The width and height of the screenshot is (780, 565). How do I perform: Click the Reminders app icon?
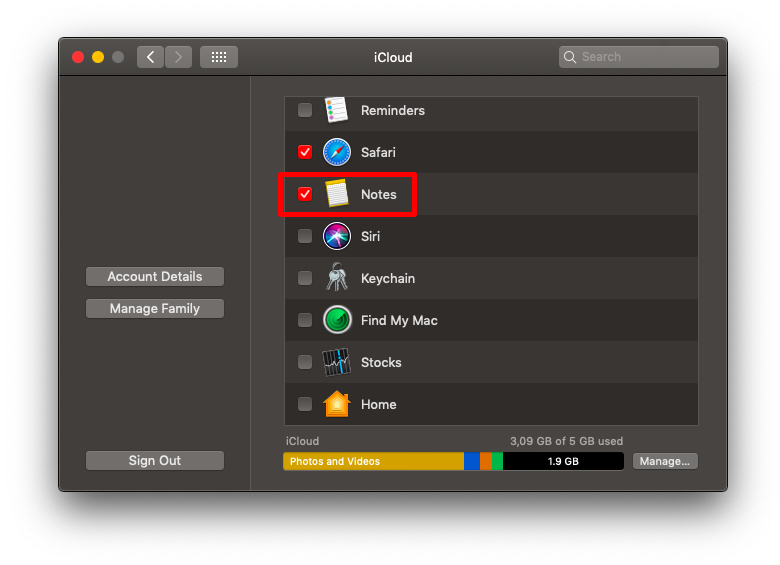(x=336, y=110)
